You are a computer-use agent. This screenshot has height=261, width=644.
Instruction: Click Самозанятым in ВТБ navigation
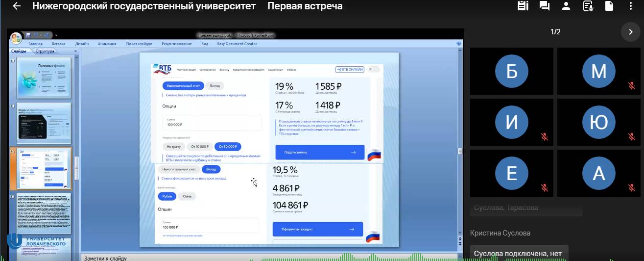tap(208, 70)
